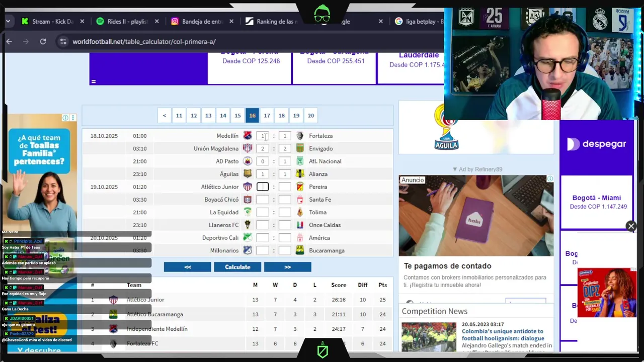Click the Calculate button

pyautogui.click(x=237, y=267)
